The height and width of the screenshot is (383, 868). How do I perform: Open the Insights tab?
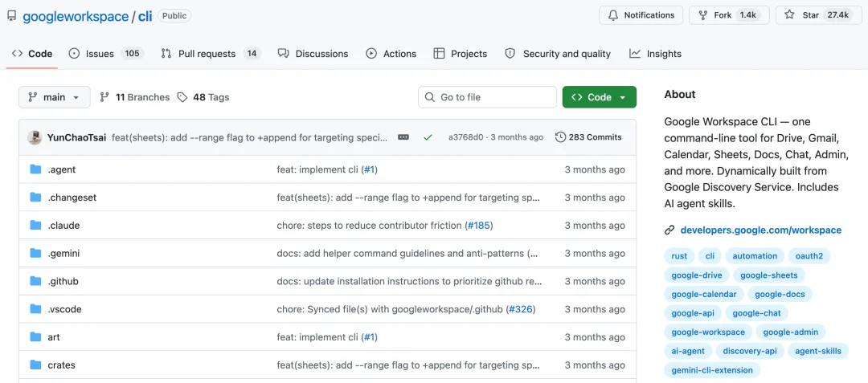point(656,54)
